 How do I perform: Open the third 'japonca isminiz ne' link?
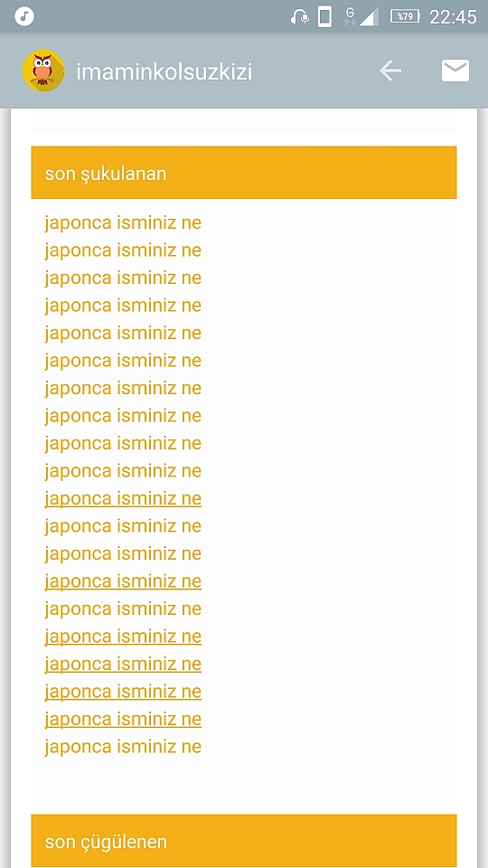pos(123,278)
